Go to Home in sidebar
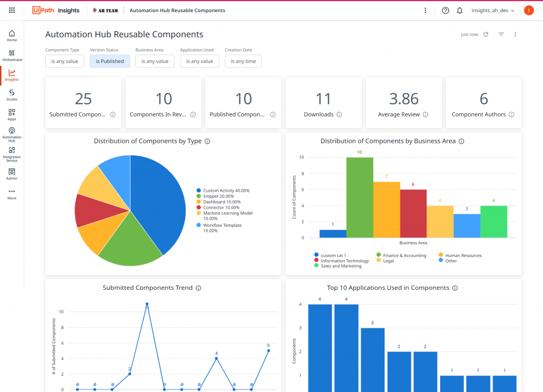543x392 pixels. (x=12, y=35)
